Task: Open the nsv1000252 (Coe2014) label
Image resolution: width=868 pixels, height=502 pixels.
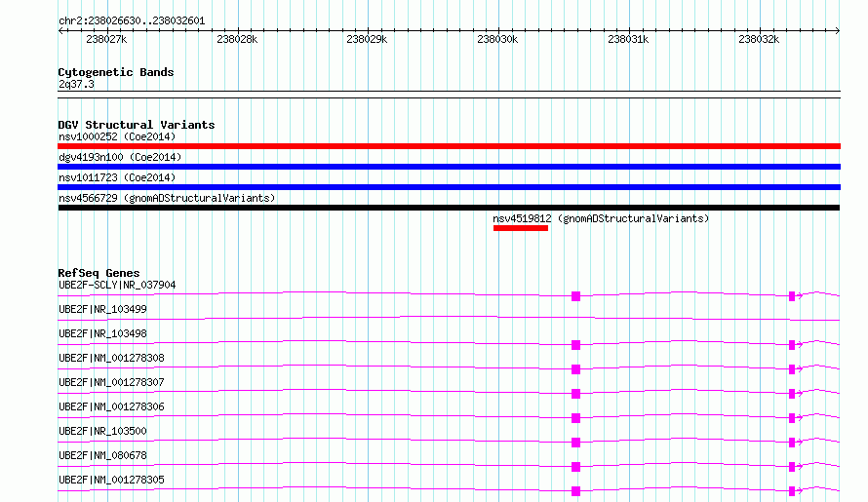Action: [x=117, y=136]
